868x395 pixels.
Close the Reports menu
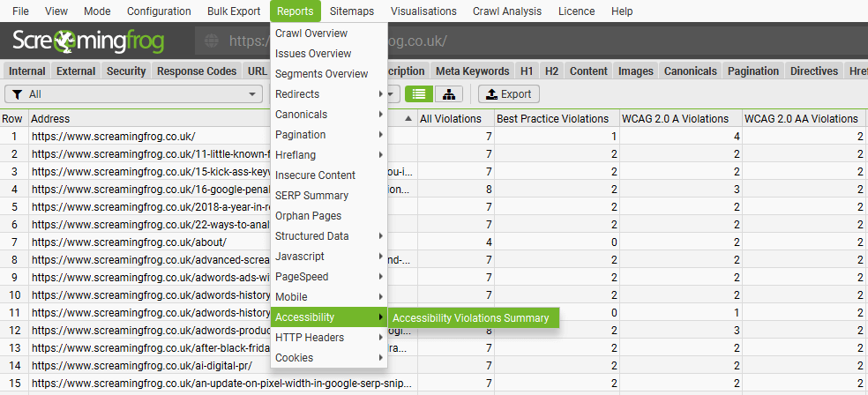[x=296, y=11]
